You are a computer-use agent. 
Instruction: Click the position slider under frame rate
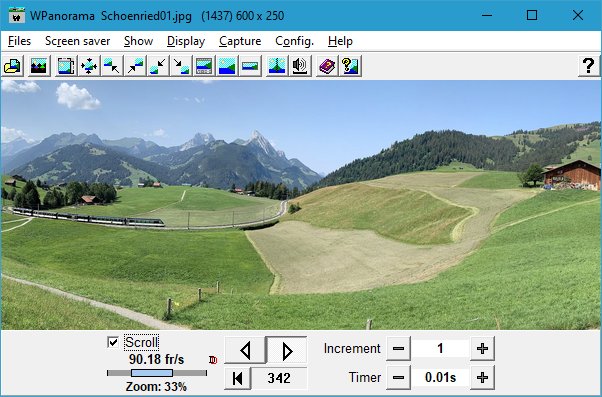pos(157,373)
